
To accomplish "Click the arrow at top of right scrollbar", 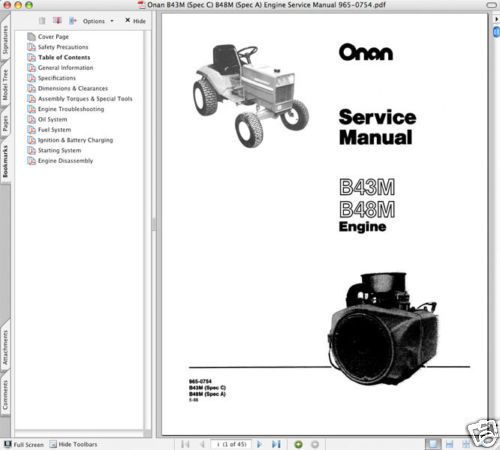I will click(x=496, y=19).
